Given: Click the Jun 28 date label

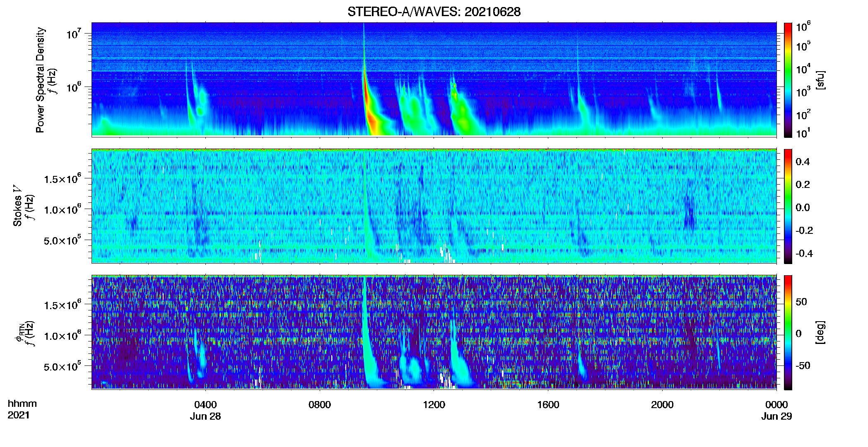Looking at the screenshot, I should (x=205, y=416).
